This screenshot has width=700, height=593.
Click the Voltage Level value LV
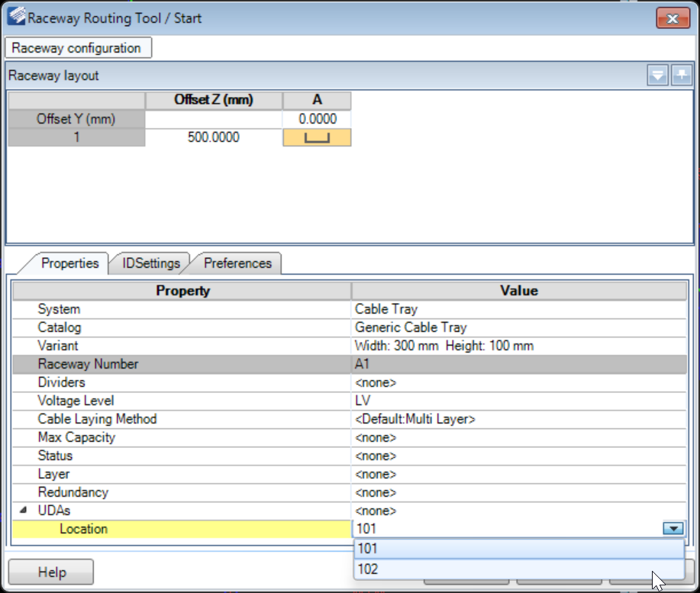(519, 401)
